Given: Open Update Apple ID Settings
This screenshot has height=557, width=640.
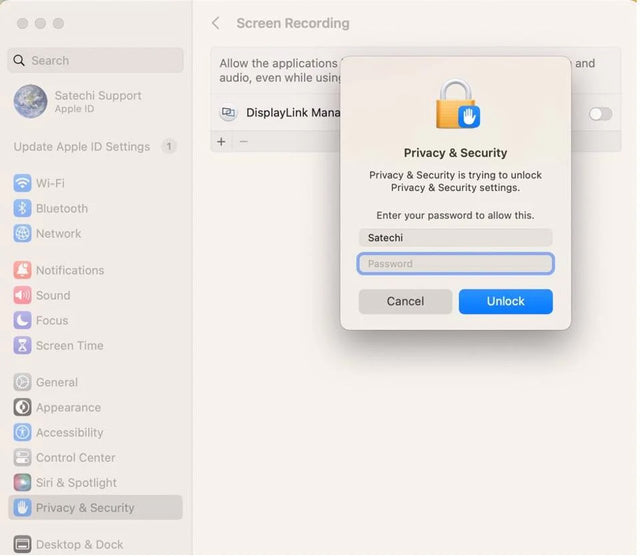Looking at the screenshot, I should pyautogui.click(x=82, y=147).
